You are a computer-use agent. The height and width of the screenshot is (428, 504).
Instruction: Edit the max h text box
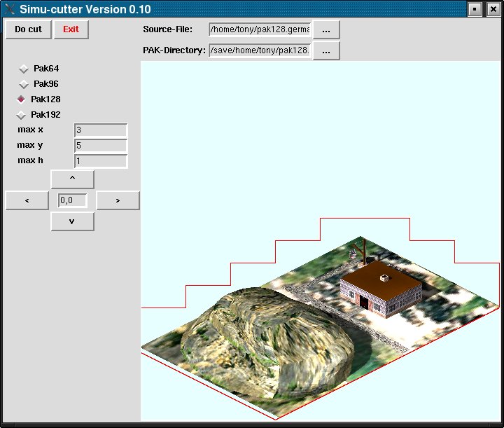pyautogui.click(x=100, y=161)
